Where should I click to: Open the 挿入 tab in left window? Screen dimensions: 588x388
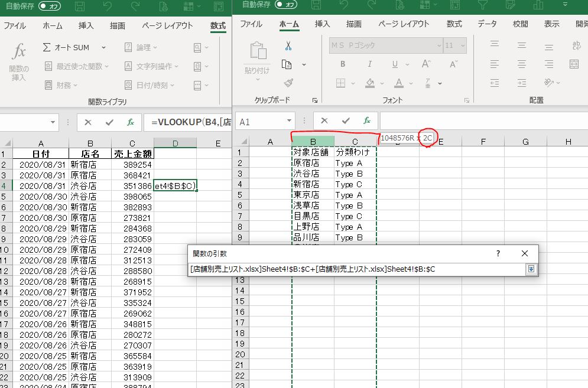click(x=86, y=26)
